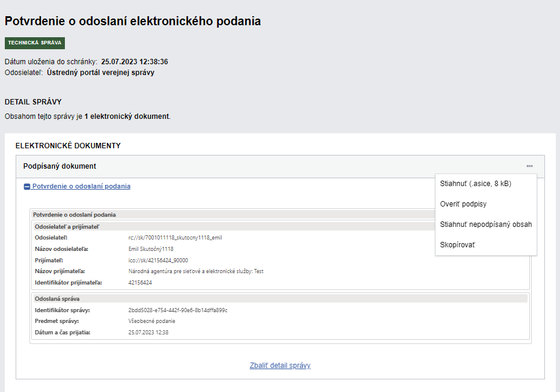Viewport: 560px width, 392px height.
Task: Collapse details via Zbaliť detail správy link
Action: pyautogui.click(x=280, y=366)
